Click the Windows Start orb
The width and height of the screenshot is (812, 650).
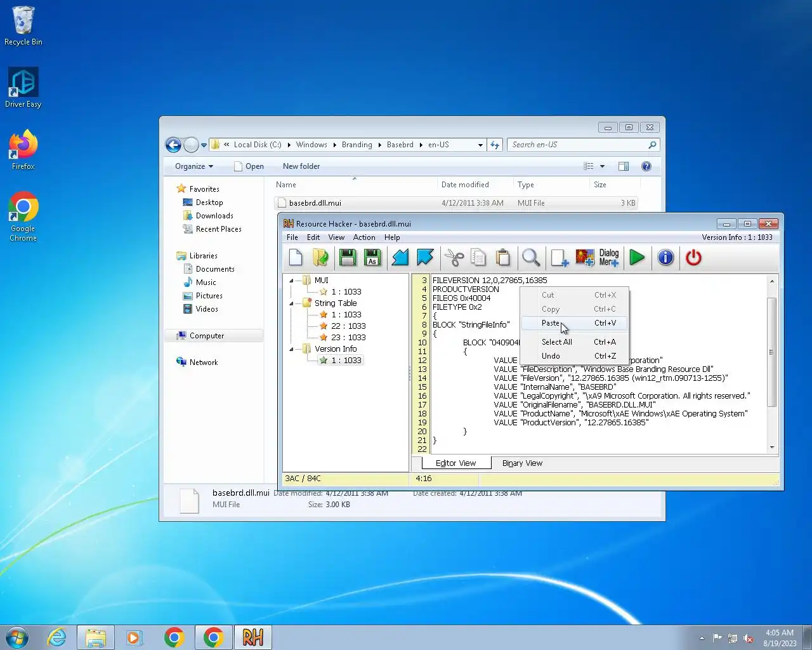click(17, 637)
